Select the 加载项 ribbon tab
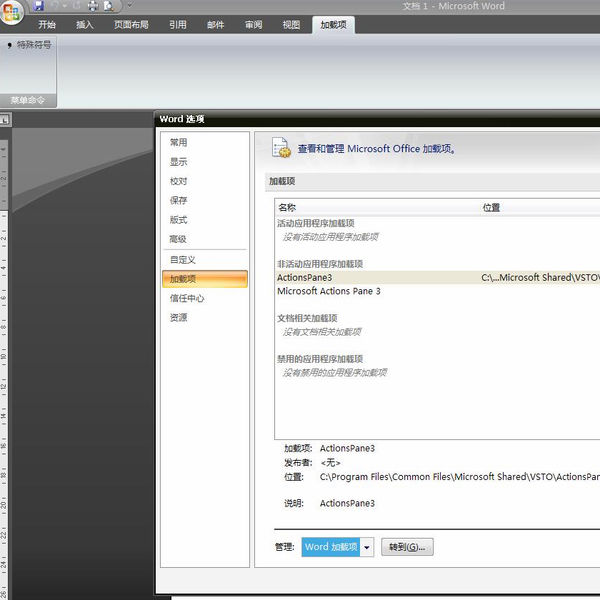Image resolution: width=600 pixels, height=600 pixels. point(333,25)
